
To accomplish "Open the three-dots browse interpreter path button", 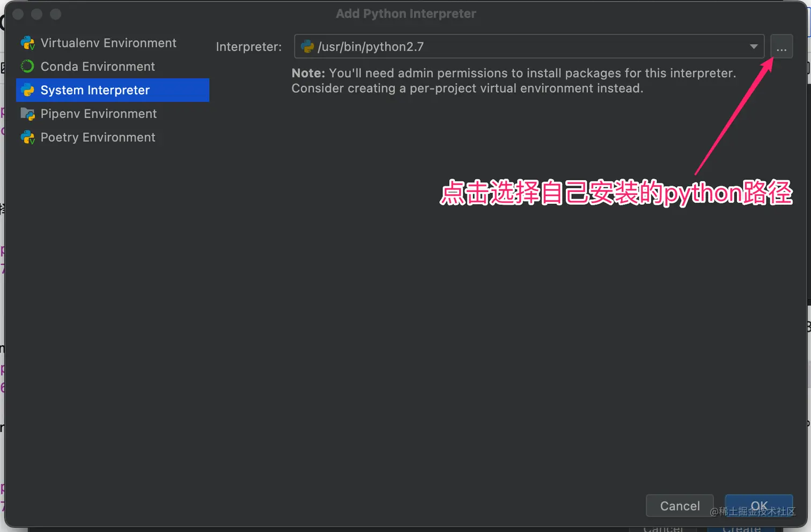I will (781, 47).
